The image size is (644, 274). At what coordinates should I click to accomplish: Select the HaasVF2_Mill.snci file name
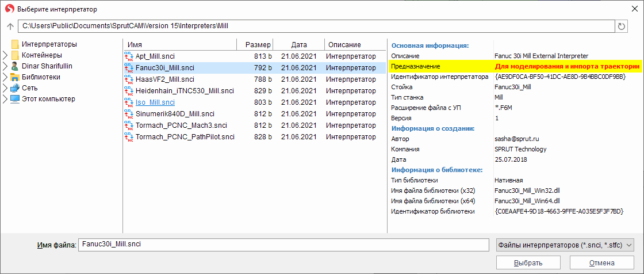coord(165,79)
